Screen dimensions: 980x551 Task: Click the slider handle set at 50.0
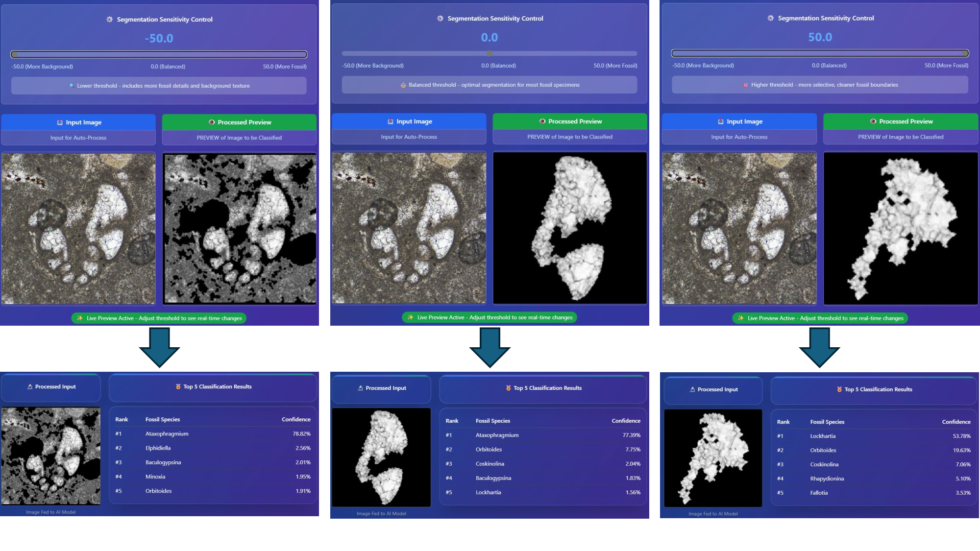pyautogui.click(x=964, y=53)
